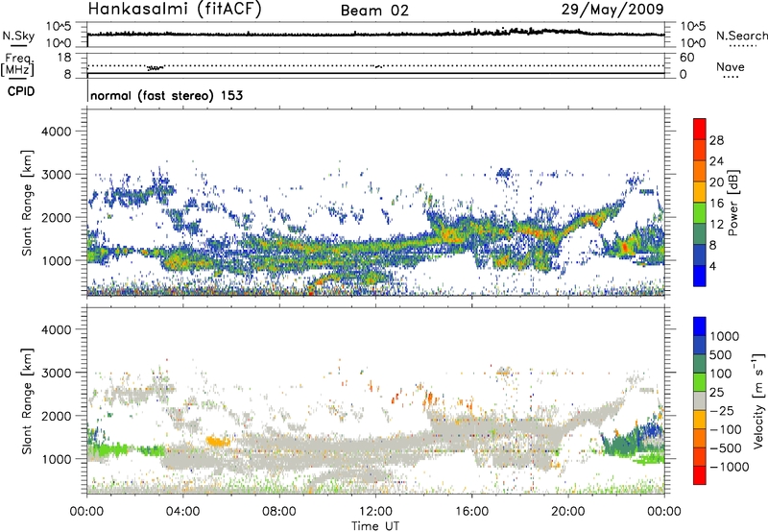Click the "60" tick on Nave axis
The width and height of the screenshot is (768, 532).
(x=687, y=58)
